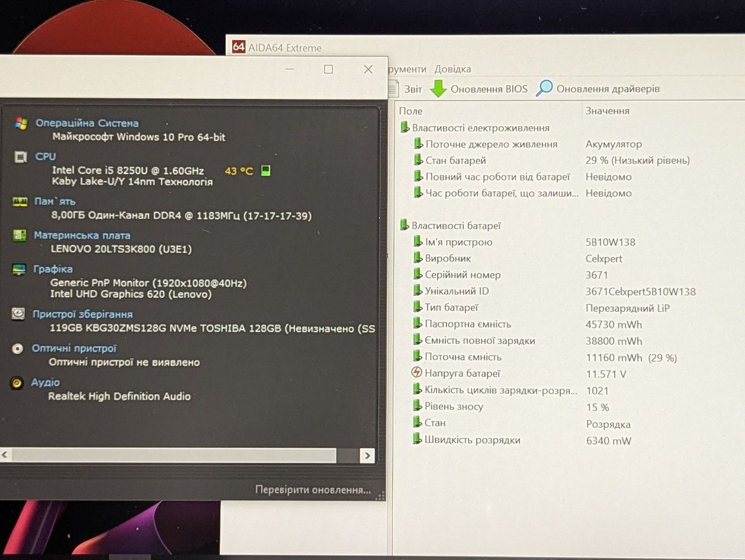Viewport: 745px width, 560px height.
Task: Open the BIOS update green arrow icon
Action: pyautogui.click(x=438, y=89)
